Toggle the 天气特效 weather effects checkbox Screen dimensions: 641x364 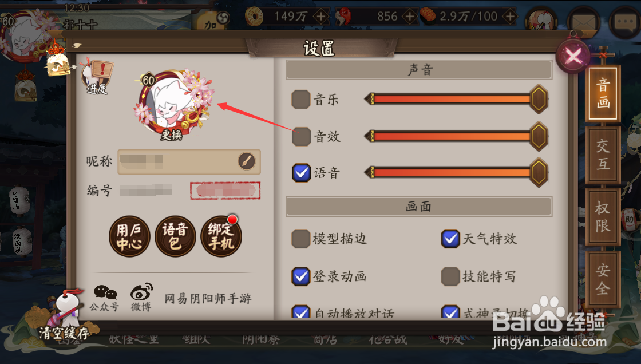[x=450, y=239]
